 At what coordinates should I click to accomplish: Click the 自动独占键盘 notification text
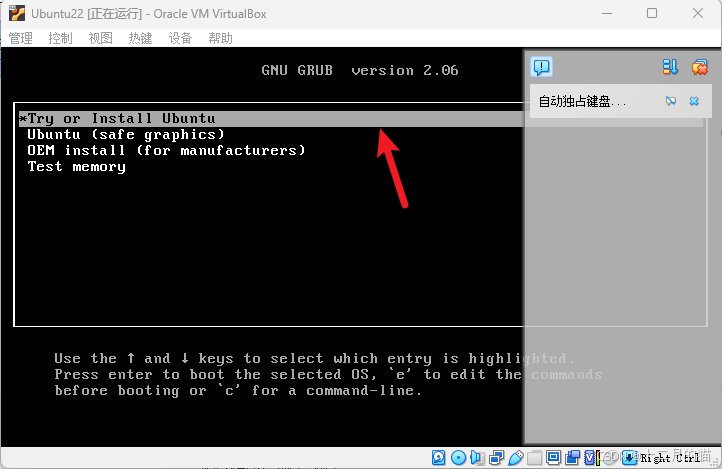[582, 101]
